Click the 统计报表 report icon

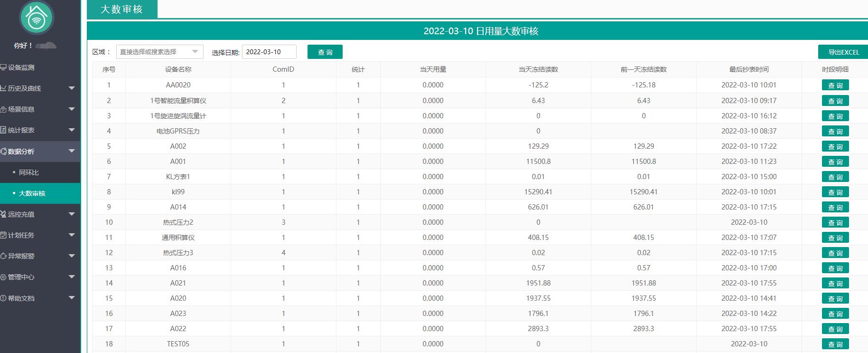click(x=3, y=130)
